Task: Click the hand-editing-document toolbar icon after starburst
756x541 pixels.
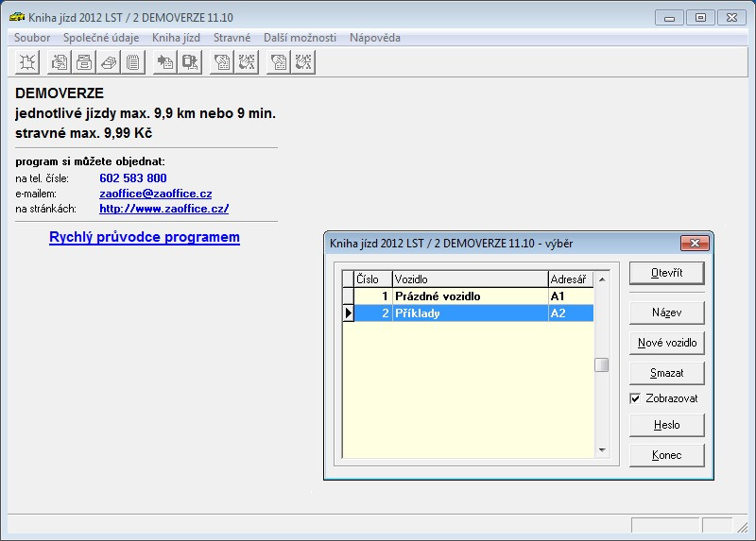Action: [x=60, y=62]
